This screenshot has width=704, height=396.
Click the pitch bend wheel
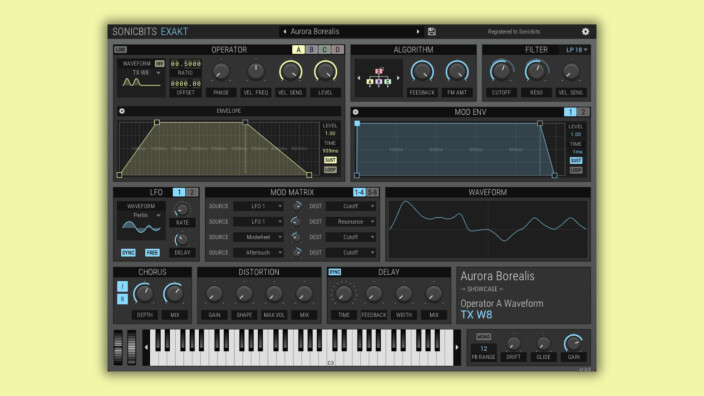point(118,347)
